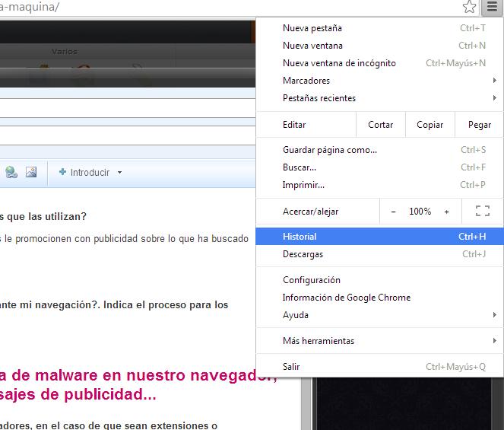Click the Cortar button

tap(381, 125)
